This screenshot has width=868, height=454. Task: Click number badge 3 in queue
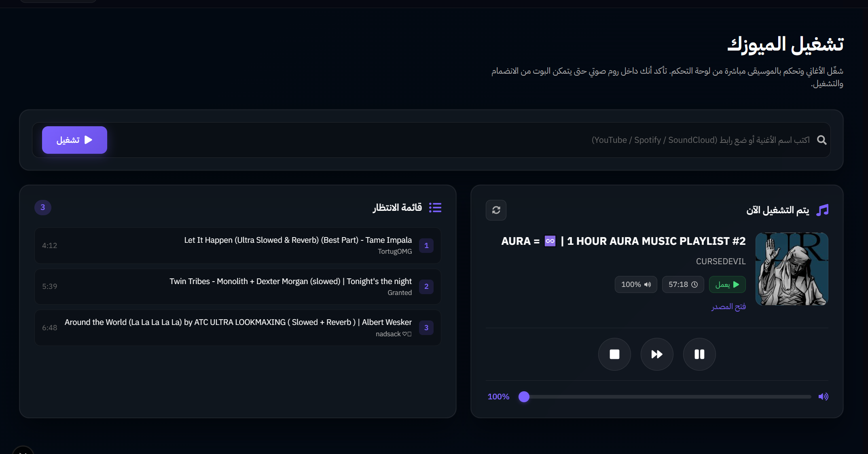pos(426,328)
